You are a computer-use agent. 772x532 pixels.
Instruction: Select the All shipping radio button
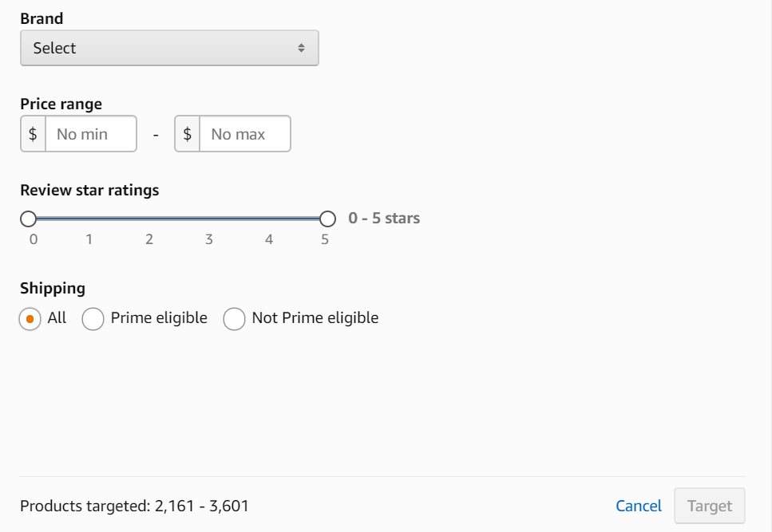tap(30, 319)
